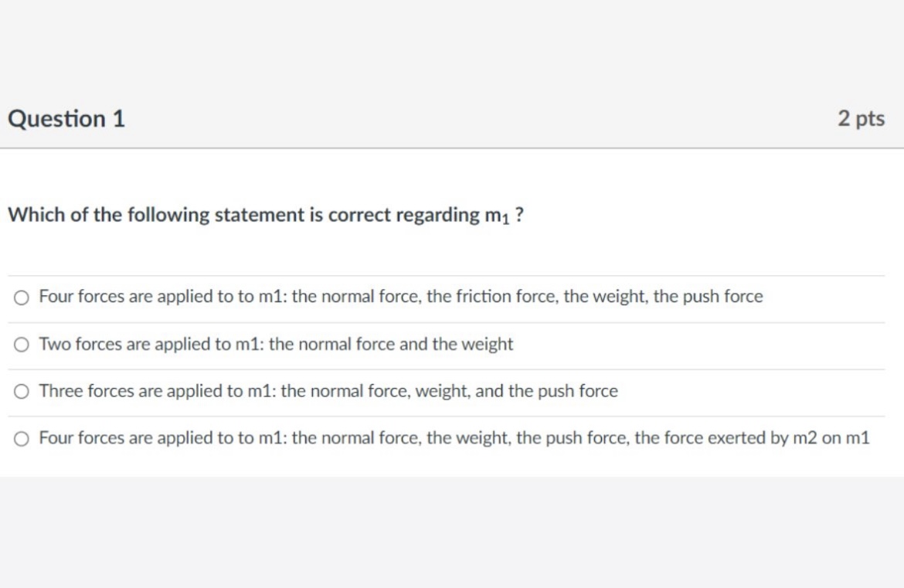Click the word weight in the second option
The height and width of the screenshot is (588, 904).
pyautogui.click(x=488, y=344)
